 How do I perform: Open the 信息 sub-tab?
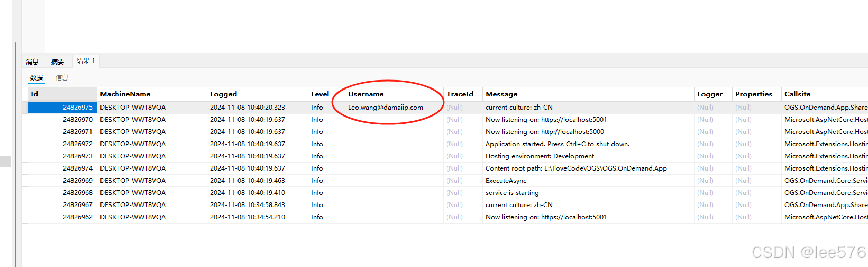coord(62,78)
